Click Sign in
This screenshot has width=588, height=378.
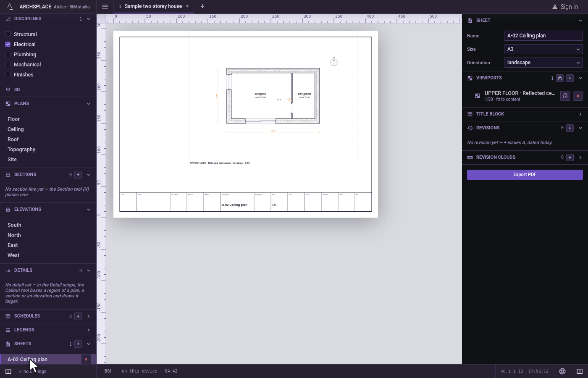coord(565,7)
